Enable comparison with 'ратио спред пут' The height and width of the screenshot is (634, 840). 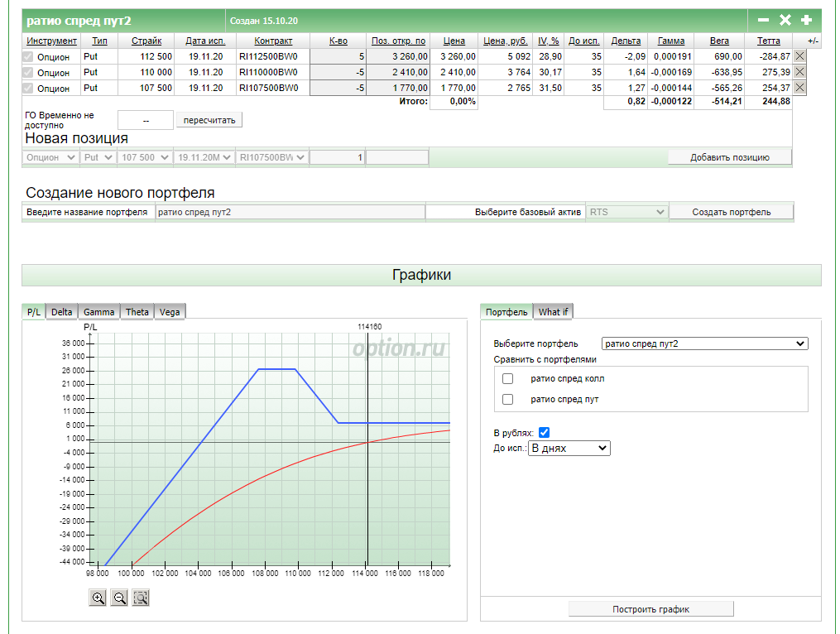pyautogui.click(x=508, y=400)
